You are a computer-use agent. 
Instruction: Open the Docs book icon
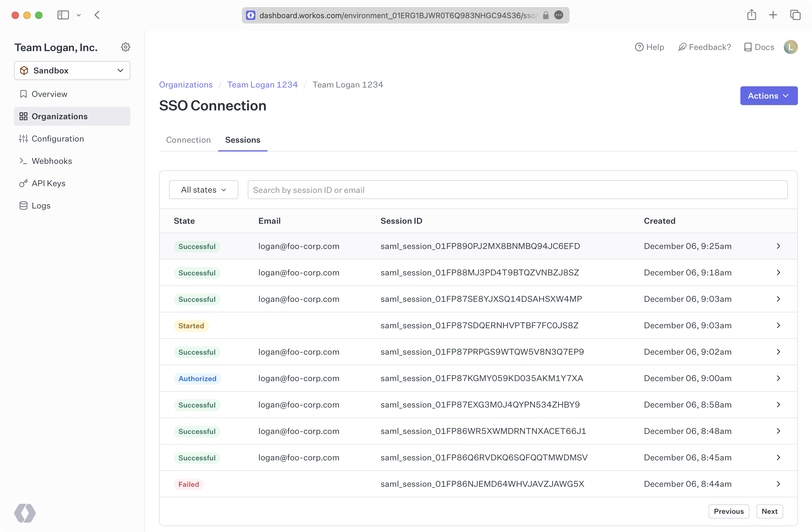click(748, 47)
